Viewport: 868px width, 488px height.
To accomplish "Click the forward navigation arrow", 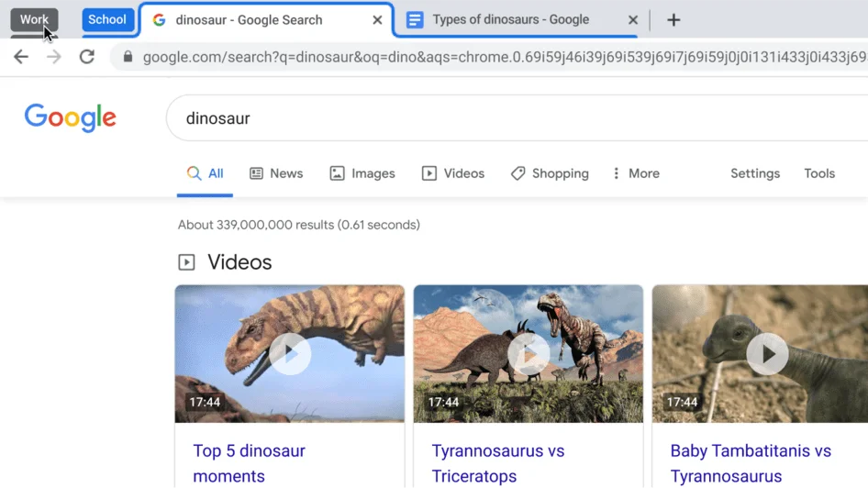I will click(54, 57).
